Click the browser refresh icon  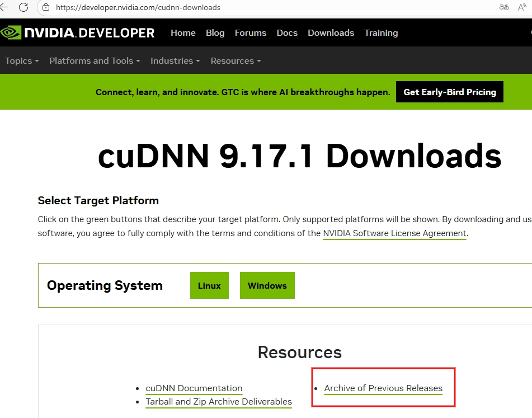23,7
